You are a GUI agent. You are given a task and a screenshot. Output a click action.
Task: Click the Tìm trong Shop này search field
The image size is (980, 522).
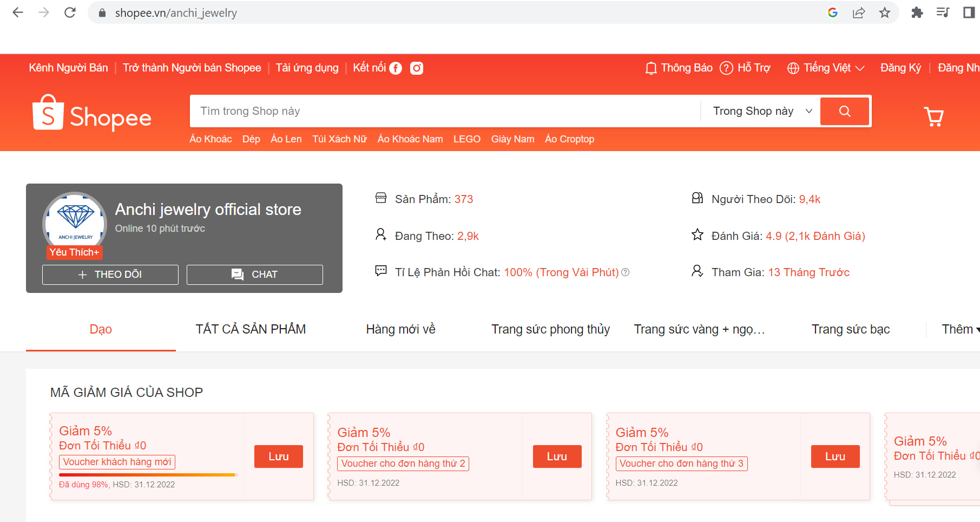point(444,112)
